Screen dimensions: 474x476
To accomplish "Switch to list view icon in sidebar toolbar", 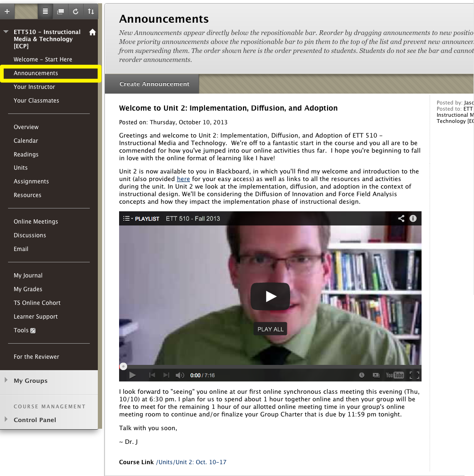I will tap(45, 11).
